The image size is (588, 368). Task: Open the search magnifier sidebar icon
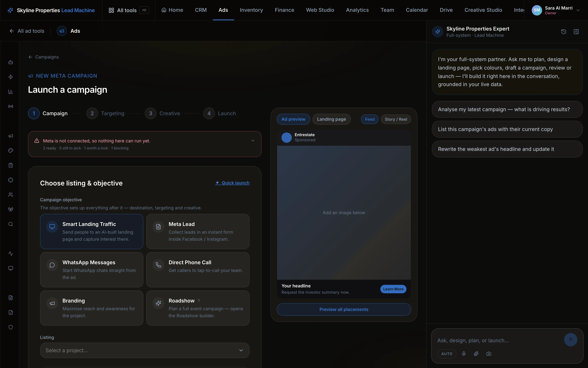(11, 224)
